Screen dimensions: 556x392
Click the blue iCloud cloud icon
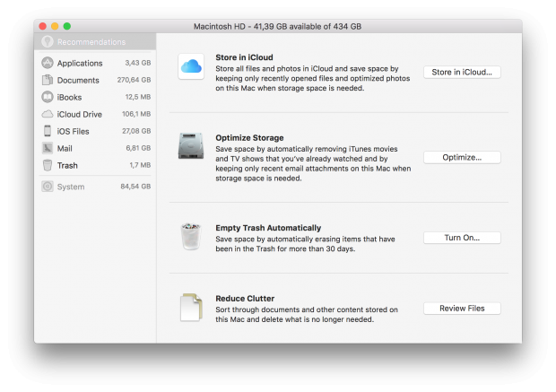(x=192, y=66)
